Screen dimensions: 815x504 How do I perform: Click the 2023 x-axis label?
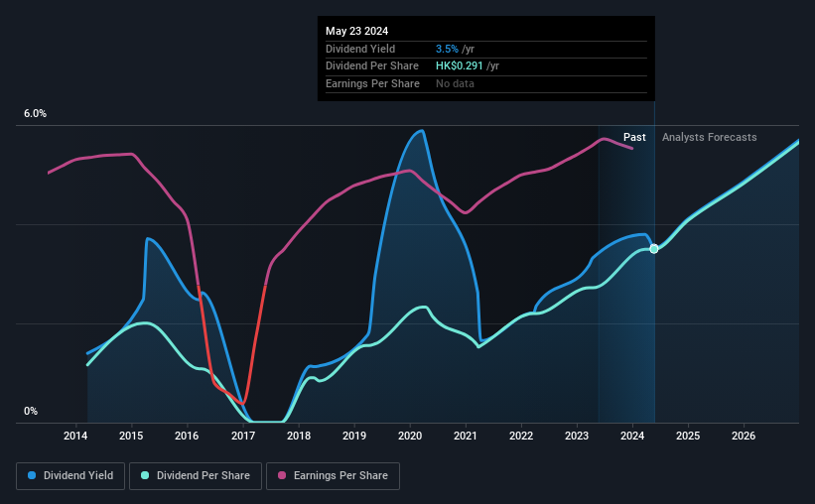577,436
